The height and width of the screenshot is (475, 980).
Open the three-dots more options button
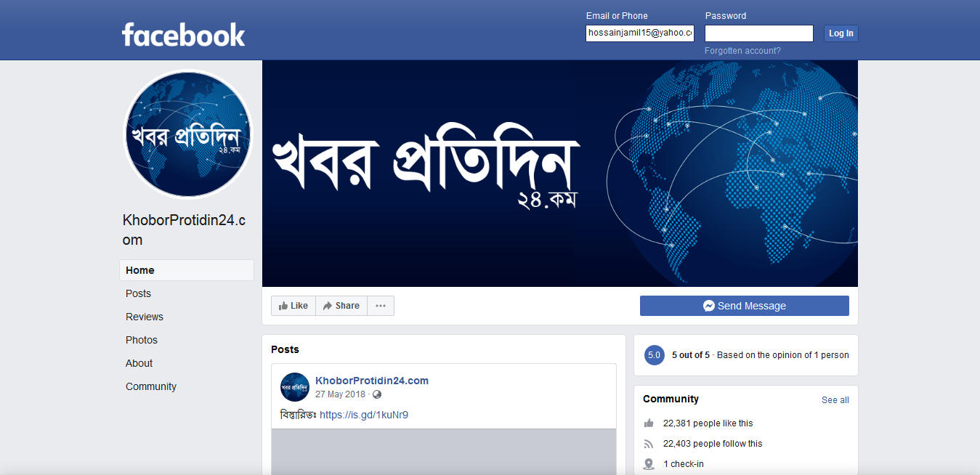point(381,306)
